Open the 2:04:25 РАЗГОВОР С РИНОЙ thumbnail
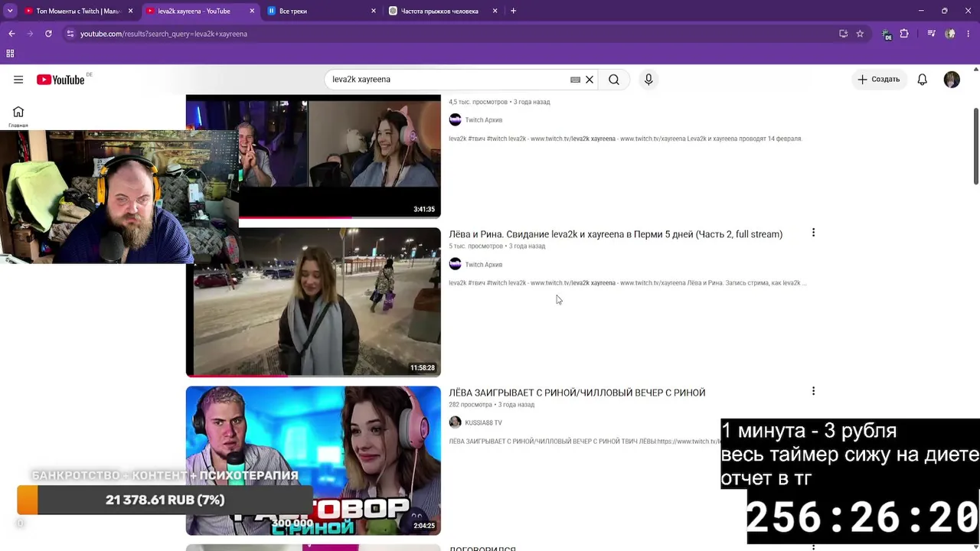 coord(313,460)
